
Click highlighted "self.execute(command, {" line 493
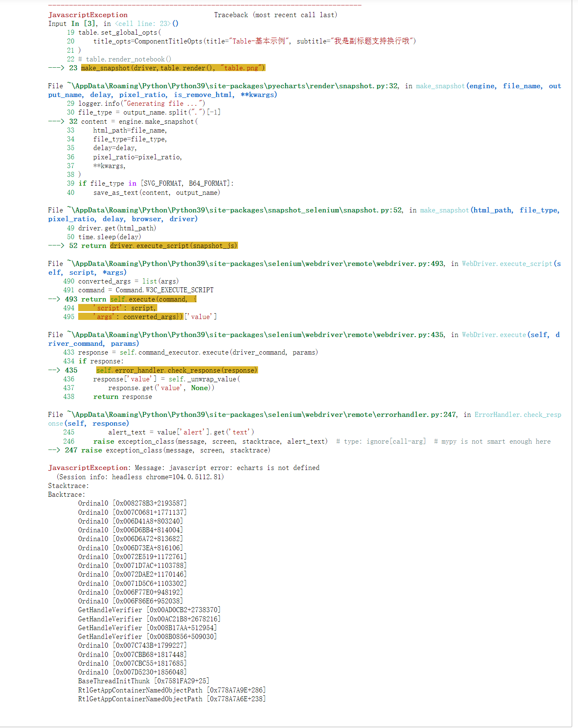pos(153,299)
